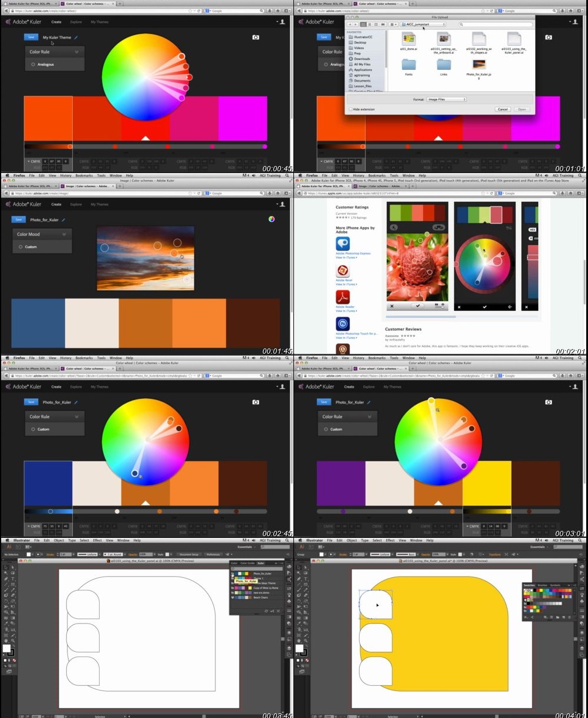Select the Custom radio in the 00:02:45 frame
Image resolution: width=588 pixels, height=718 pixels.
(33, 429)
